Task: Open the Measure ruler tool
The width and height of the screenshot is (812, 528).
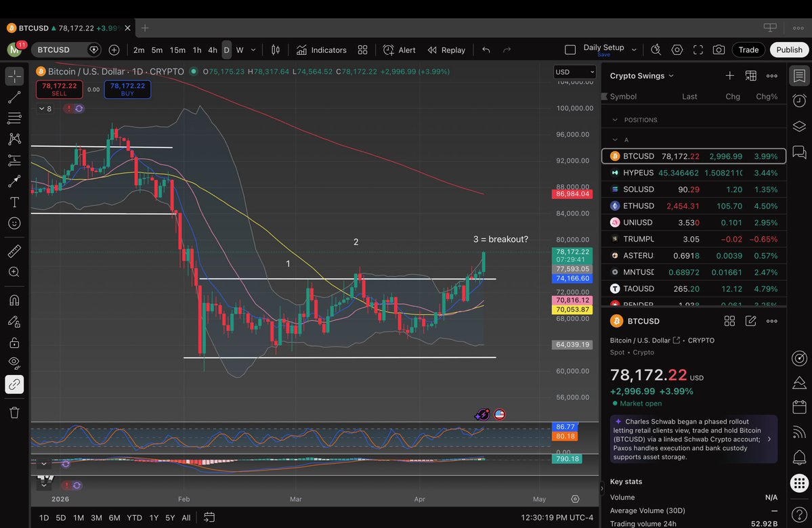Action: (14, 251)
